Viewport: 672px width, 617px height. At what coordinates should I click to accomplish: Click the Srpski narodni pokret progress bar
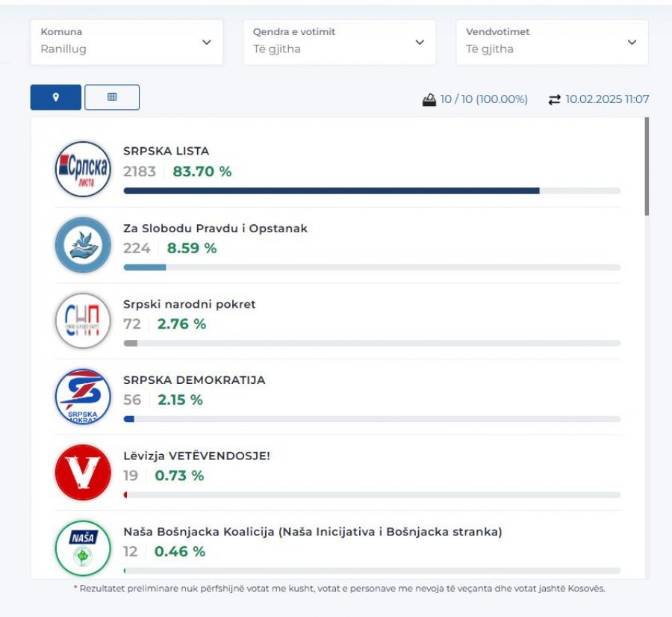(372, 343)
